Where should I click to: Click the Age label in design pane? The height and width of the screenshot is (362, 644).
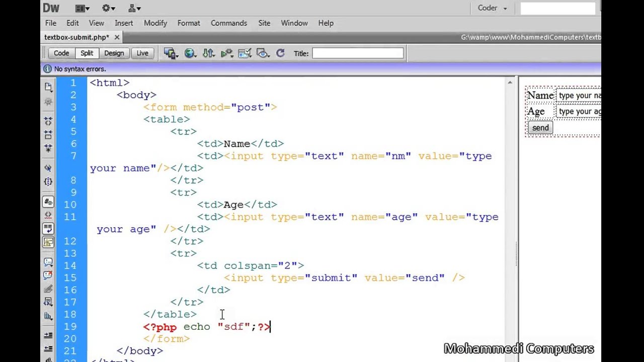[x=536, y=112]
